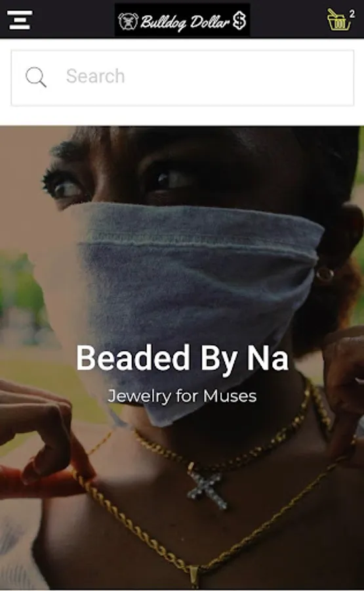Click the magnifying glass search icon
The image size is (364, 591).
(36, 77)
